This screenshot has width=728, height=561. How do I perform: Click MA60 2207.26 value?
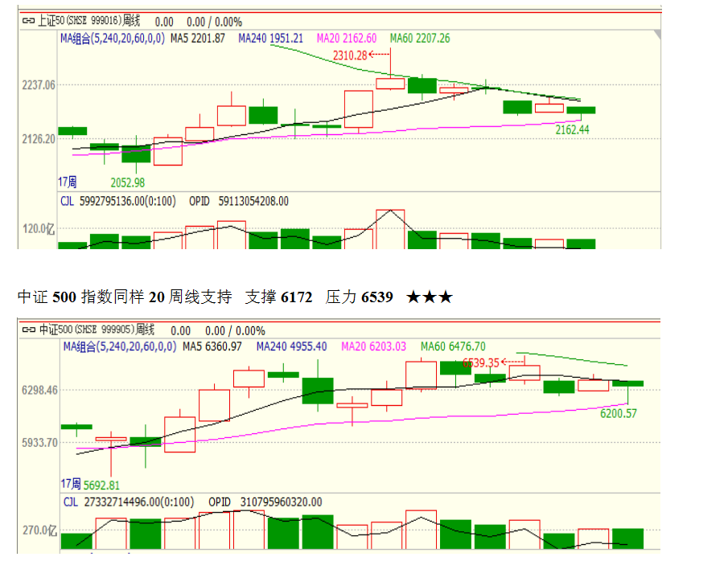420,38
